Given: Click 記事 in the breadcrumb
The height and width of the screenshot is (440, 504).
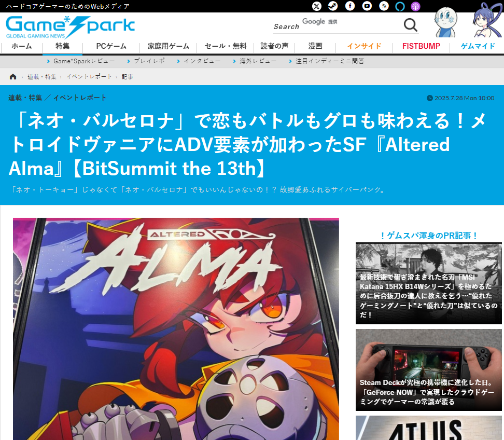Looking at the screenshot, I should click(x=127, y=77).
